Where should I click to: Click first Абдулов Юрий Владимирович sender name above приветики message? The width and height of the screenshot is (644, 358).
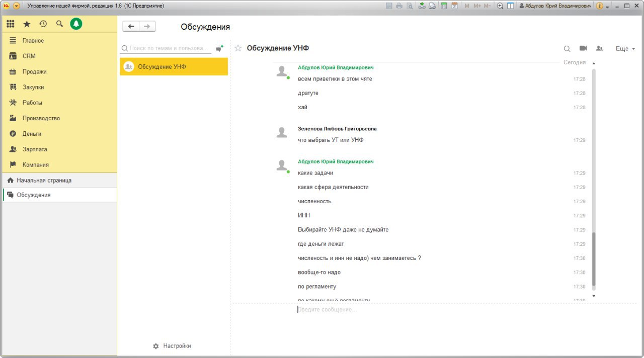click(336, 67)
